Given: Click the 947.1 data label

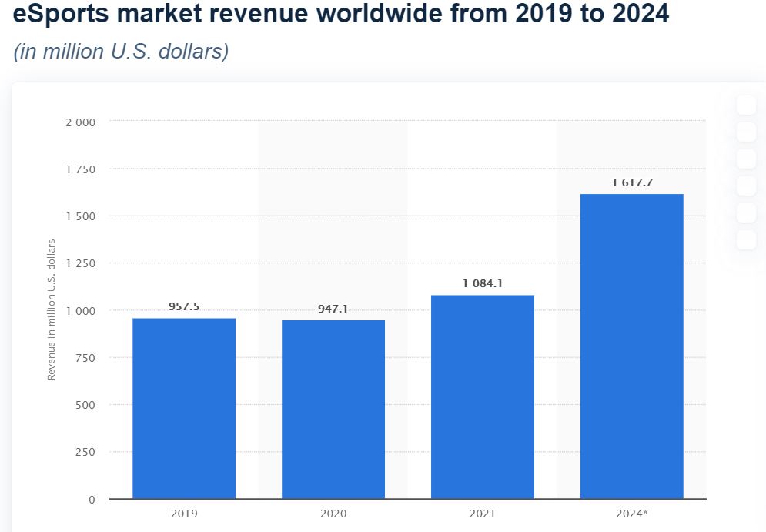Looking at the screenshot, I should [333, 309].
